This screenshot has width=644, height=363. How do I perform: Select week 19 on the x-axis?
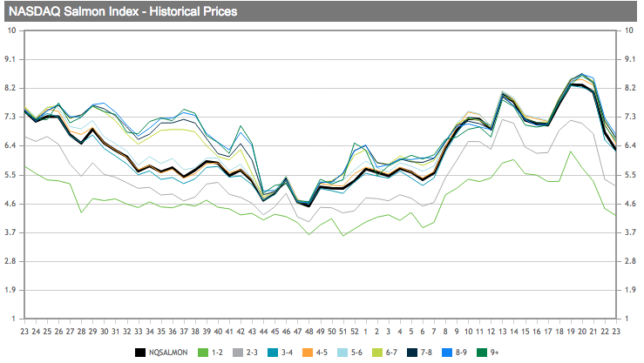tap(571, 332)
